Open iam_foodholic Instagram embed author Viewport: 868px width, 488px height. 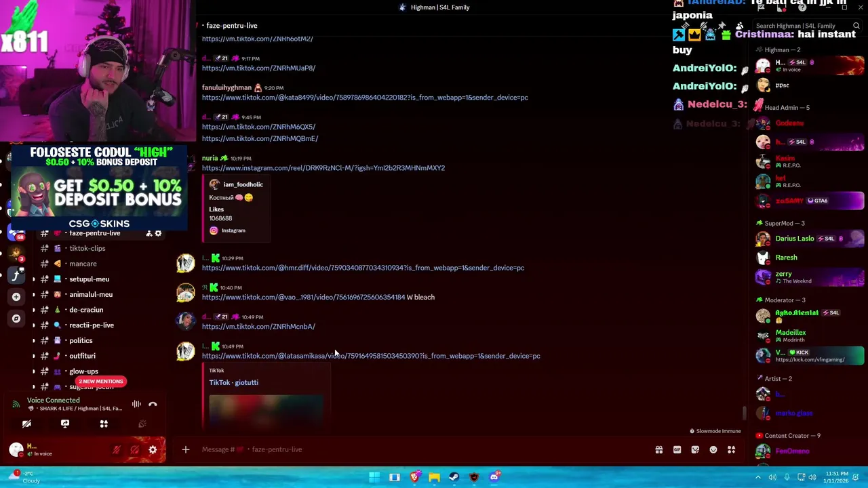[243, 184]
